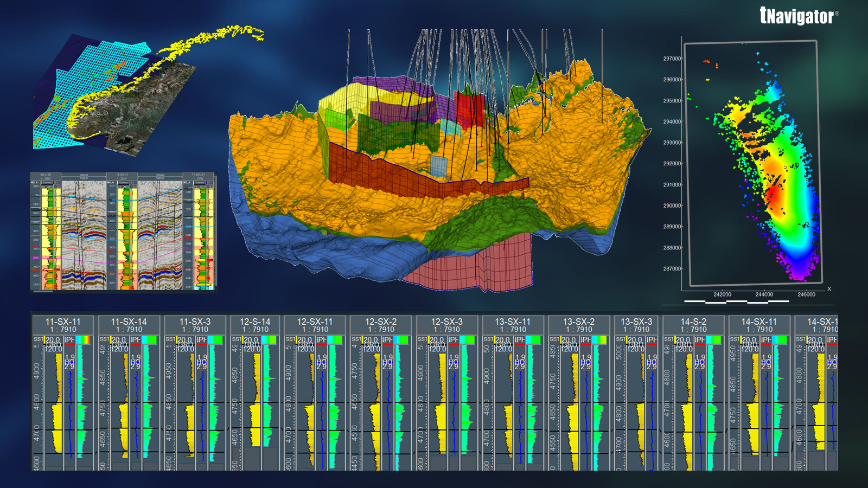
Task: Click the Gamma track header of well 48-X-28
Action: click(47, 183)
